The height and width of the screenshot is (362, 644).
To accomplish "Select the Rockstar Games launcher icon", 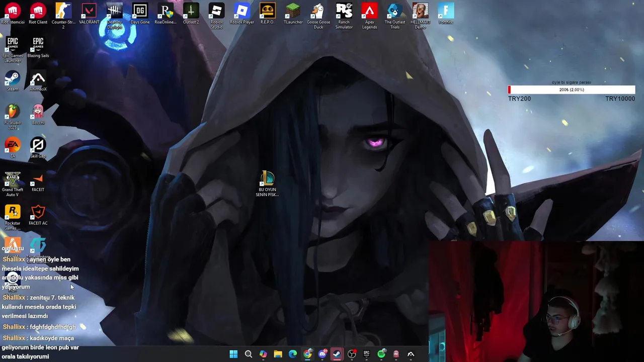I will 13,217.
